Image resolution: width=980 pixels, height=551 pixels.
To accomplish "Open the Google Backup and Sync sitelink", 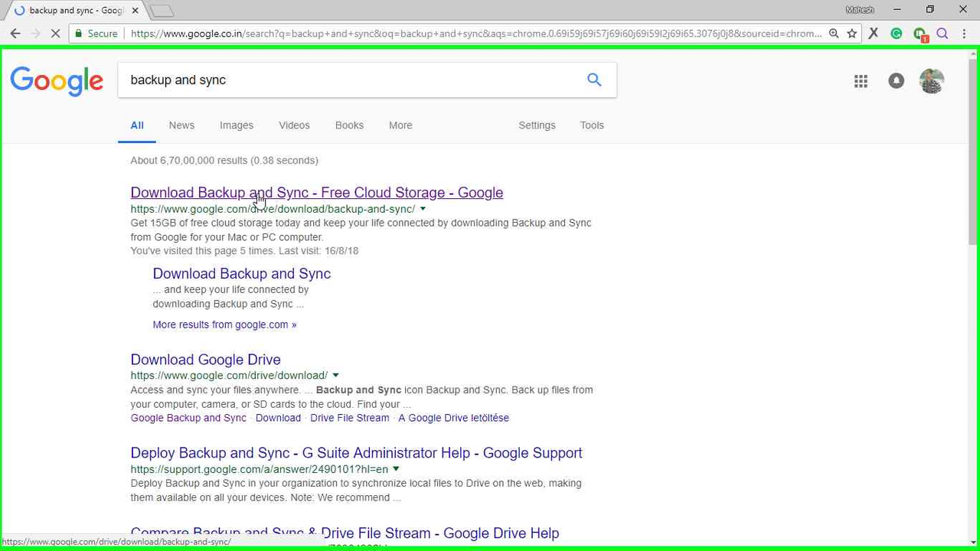I will tap(188, 418).
